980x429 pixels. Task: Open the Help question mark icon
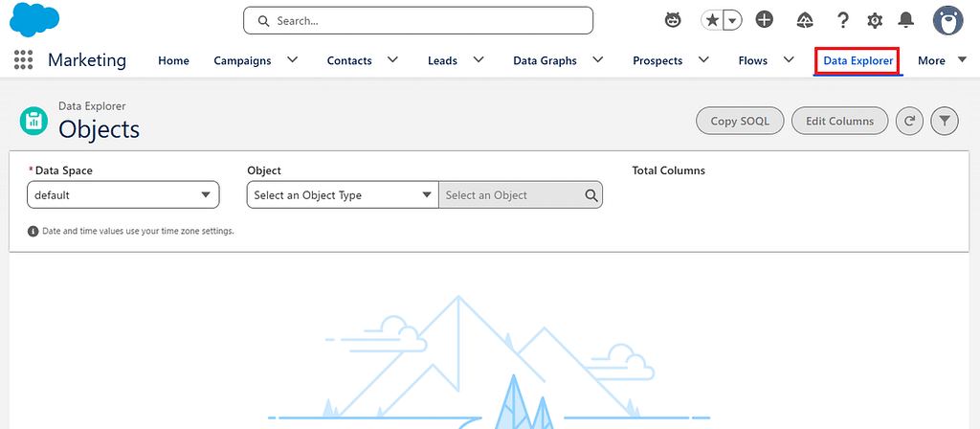(842, 21)
